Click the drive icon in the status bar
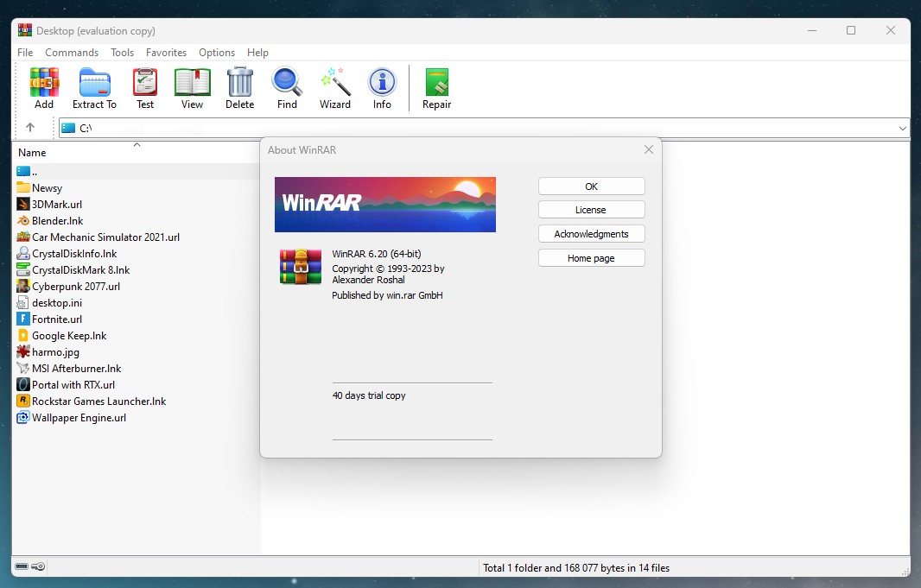This screenshot has width=921, height=588. [x=22, y=566]
